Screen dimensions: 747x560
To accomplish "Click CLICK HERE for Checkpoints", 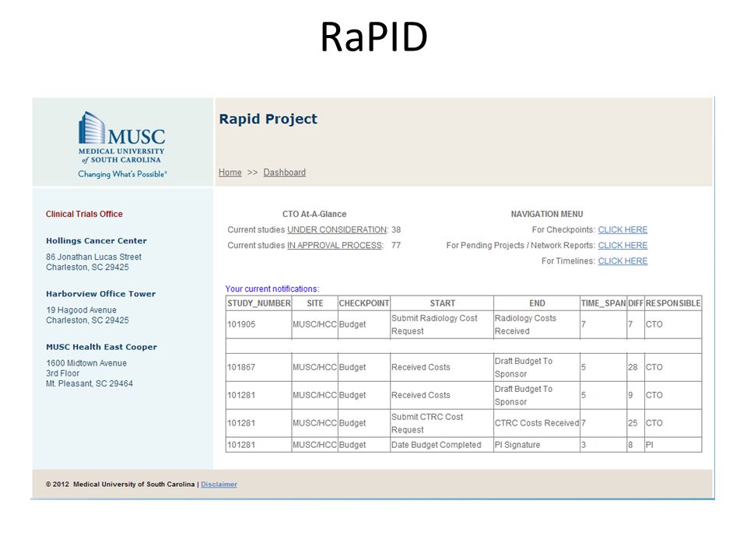I will pos(622,229).
